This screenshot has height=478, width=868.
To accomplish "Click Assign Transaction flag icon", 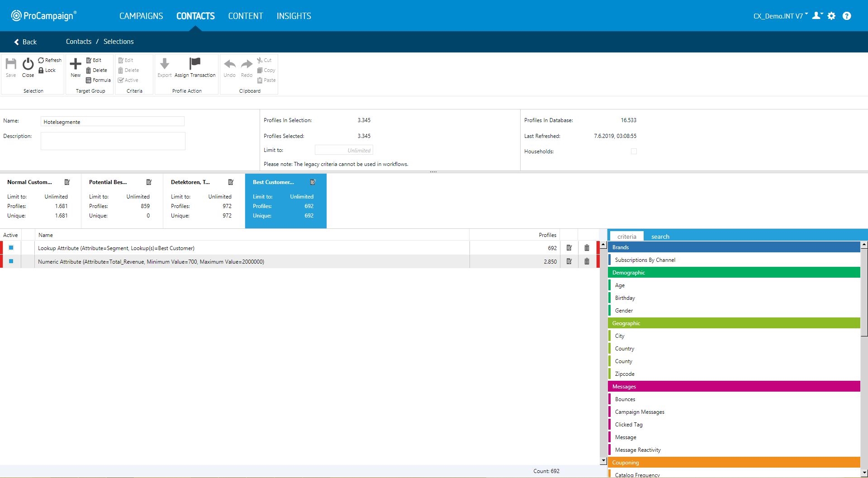I will [195, 64].
